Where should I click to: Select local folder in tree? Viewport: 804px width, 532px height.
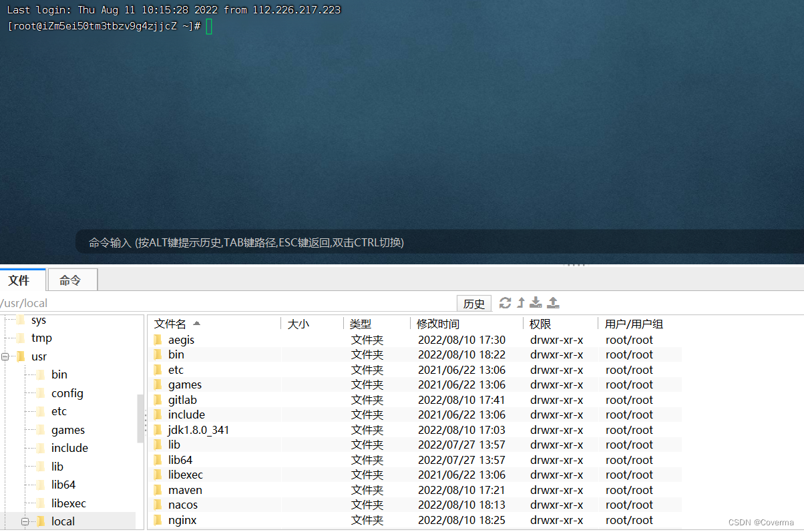coord(63,521)
